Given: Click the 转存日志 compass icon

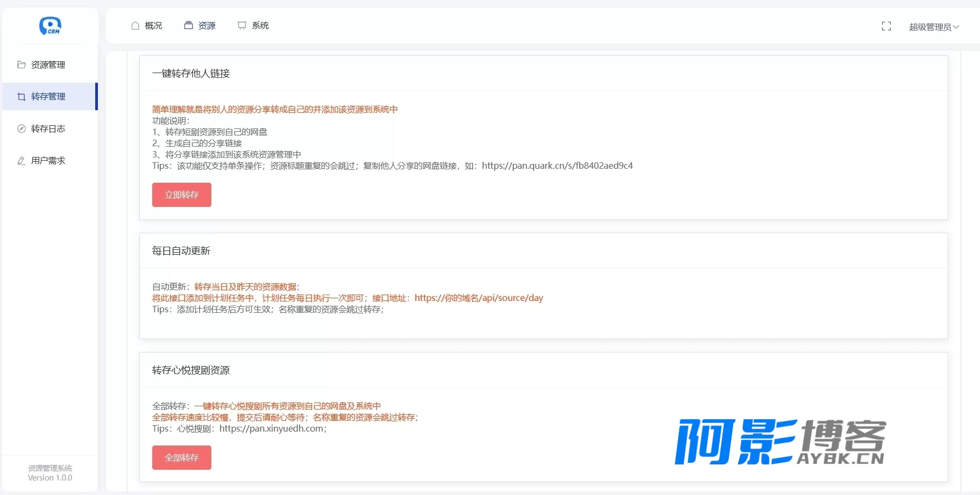Looking at the screenshot, I should click(22, 128).
